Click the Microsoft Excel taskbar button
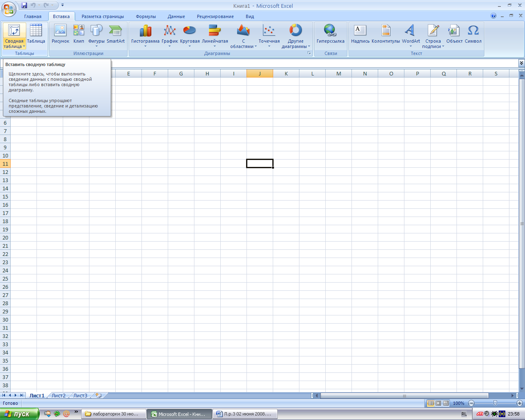The width and height of the screenshot is (525, 420). click(x=180, y=414)
